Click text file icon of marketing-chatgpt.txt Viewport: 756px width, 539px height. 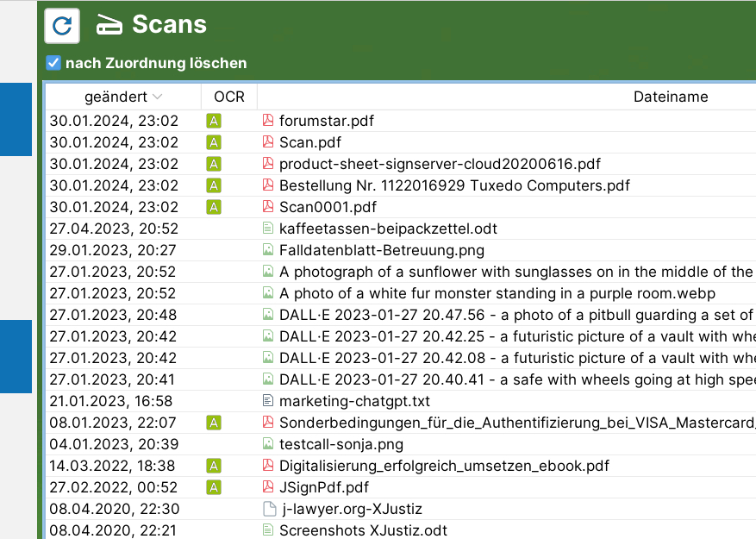[268, 401]
